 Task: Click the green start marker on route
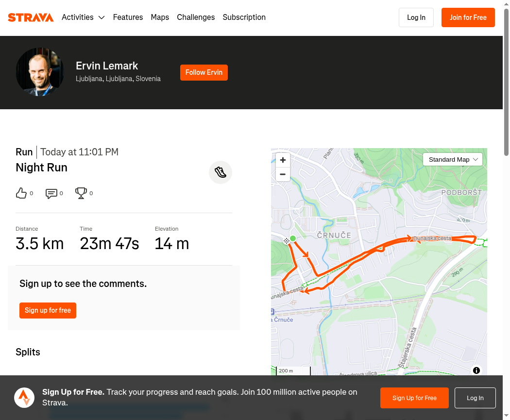[293, 238]
